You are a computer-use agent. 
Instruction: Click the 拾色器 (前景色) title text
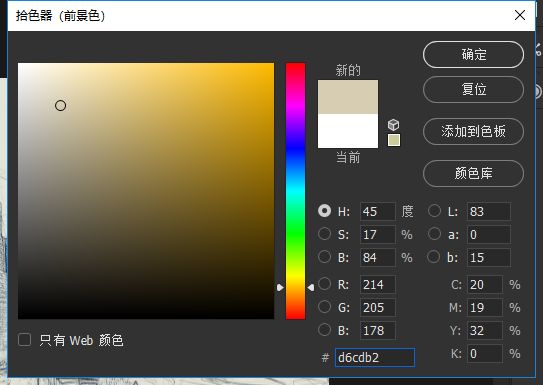pyautogui.click(x=60, y=16)
